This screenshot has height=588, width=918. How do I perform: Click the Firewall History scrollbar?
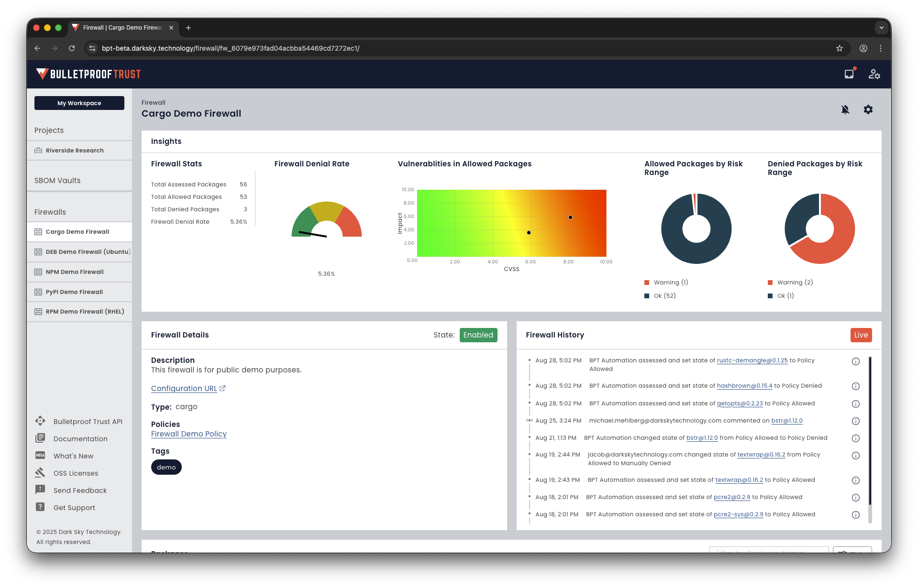pos(870,431)
